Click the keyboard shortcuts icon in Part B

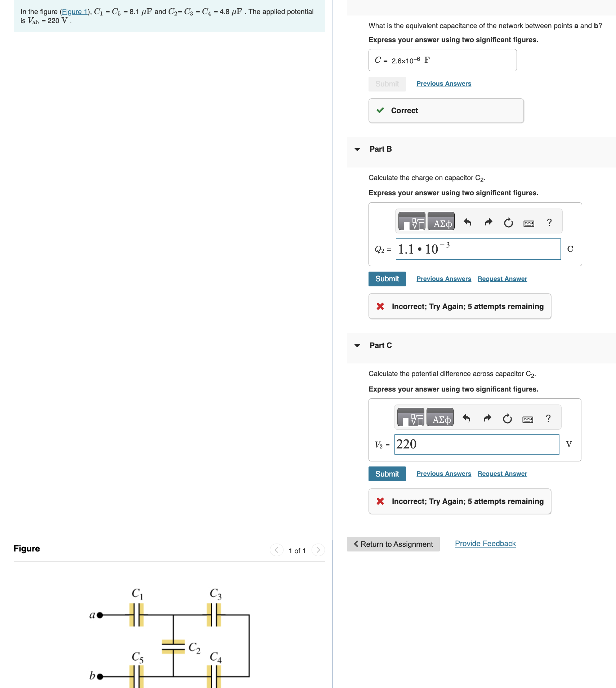[x=528, y=223]
